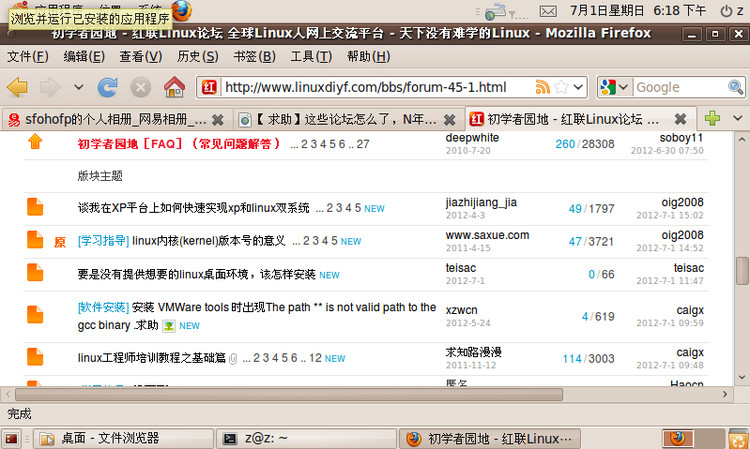Open the [软件安装] category link
The image size is (750, 449).
(x=103, y=307)
